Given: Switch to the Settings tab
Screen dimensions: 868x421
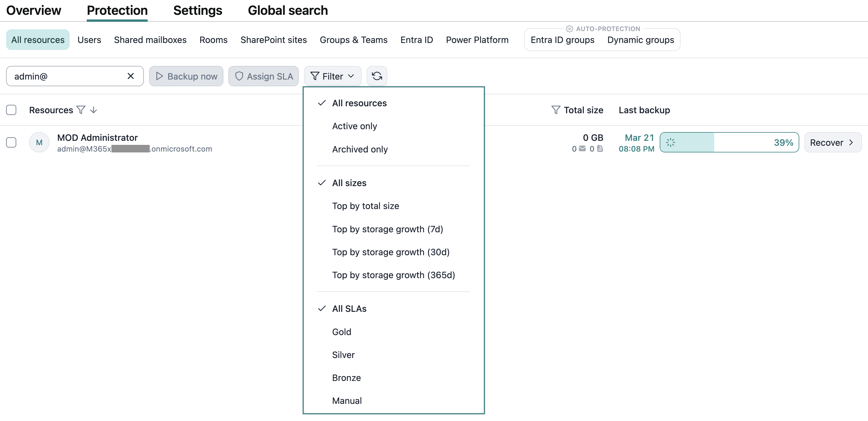Looking at the screenshot, I should (x=198, y=10).
